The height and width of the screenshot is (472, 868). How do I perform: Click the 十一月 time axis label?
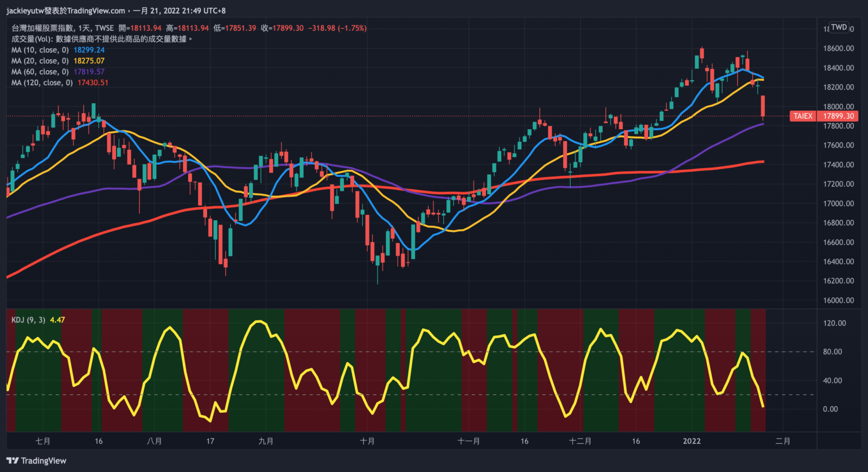(469, 441)
